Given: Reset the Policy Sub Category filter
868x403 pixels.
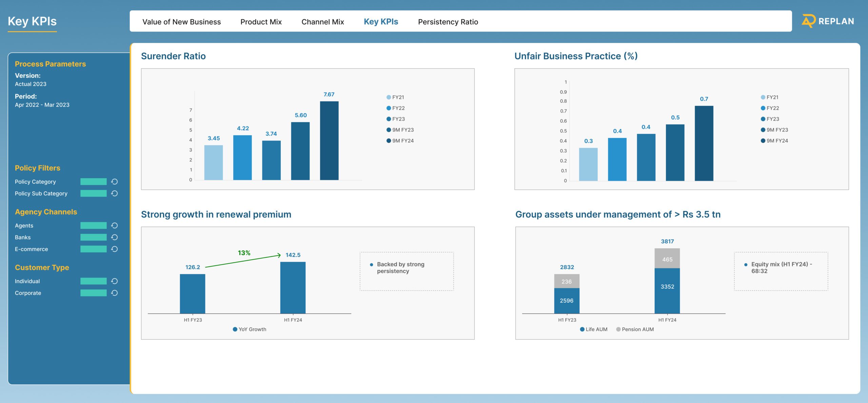Looking at the screenshot, I should point(115,193).
